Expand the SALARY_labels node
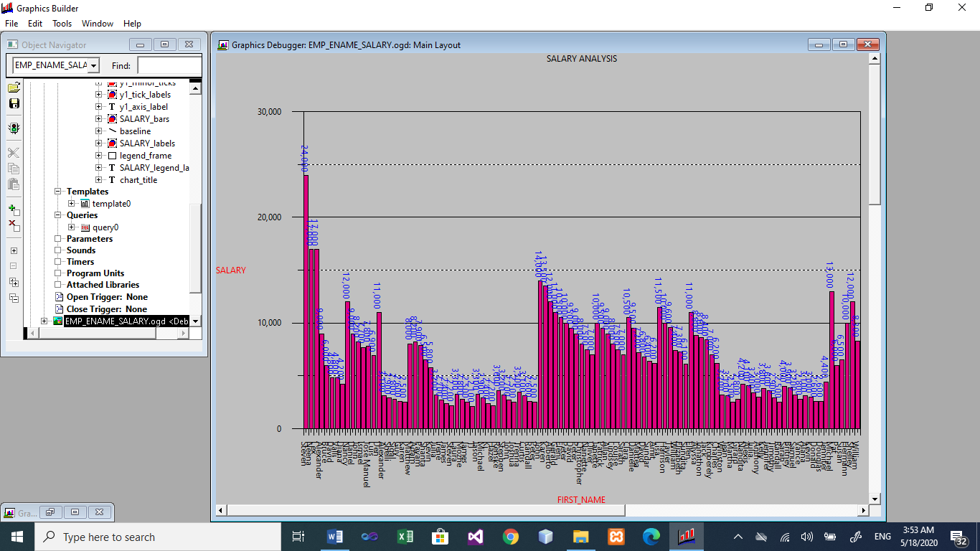This screenshot has width=980, height=551. [99, 143]
